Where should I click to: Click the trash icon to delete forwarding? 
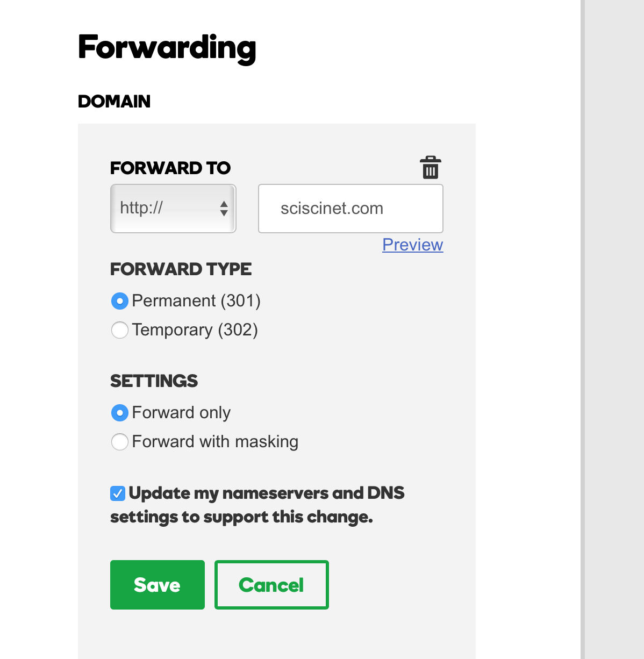[x=430, y=168]
